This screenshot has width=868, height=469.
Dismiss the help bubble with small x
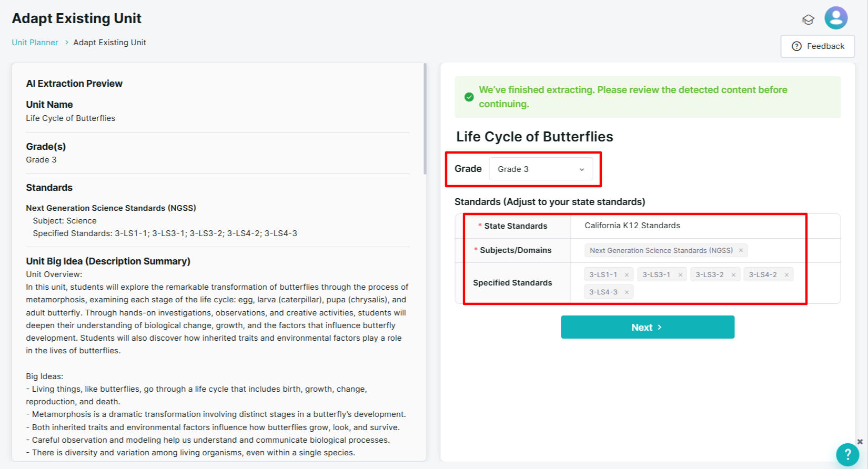pyautogui.click(x=860, y=442)
